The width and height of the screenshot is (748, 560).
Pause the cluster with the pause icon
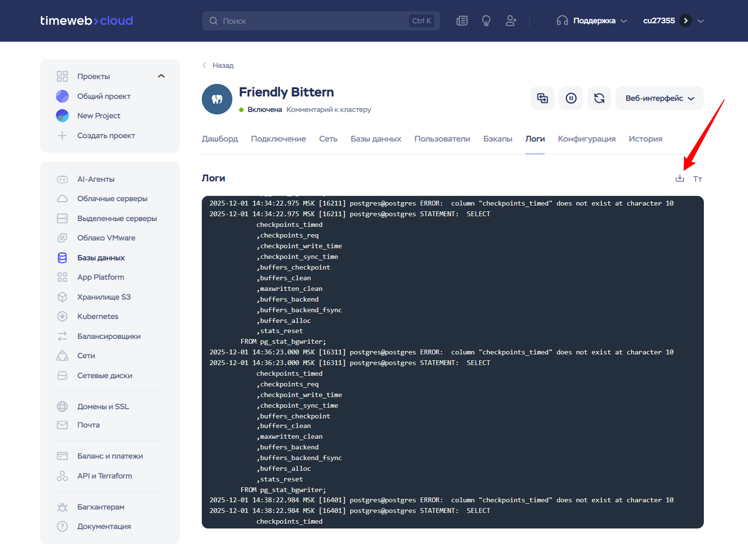571,98
